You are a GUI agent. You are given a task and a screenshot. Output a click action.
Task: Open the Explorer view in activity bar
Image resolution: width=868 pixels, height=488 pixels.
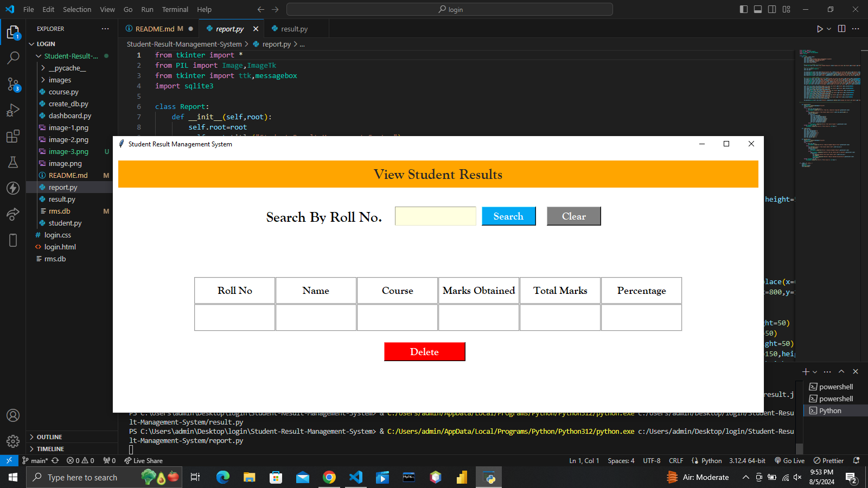click(13, 33)
